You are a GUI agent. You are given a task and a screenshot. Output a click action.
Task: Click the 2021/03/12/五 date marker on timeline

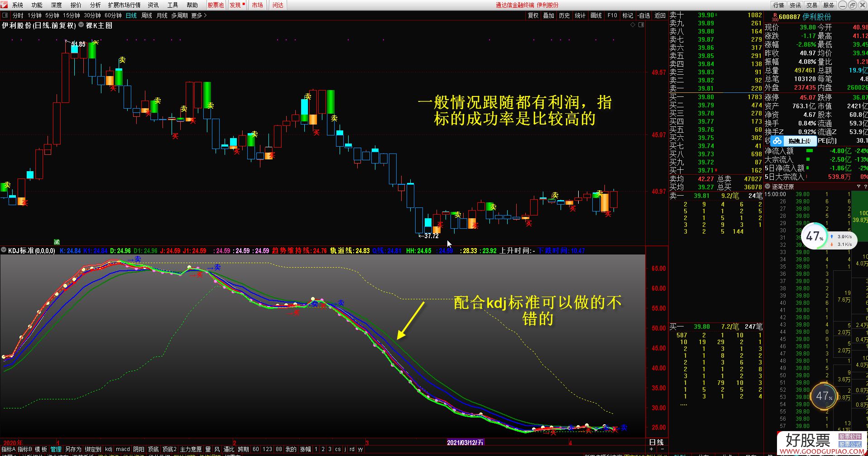tap(465, 442)
